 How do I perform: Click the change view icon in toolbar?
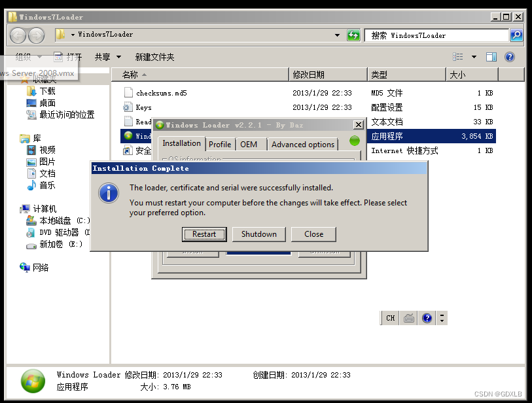tap(457, 57)
